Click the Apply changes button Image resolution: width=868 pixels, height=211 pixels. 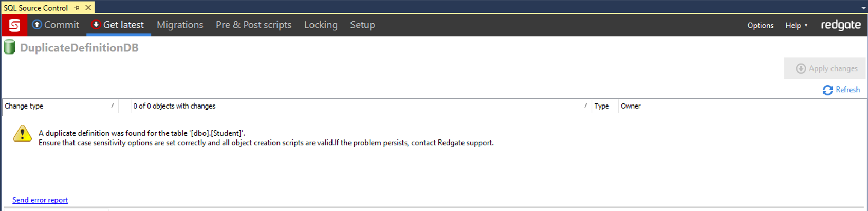pyautogui.click(x=826, y=68)
